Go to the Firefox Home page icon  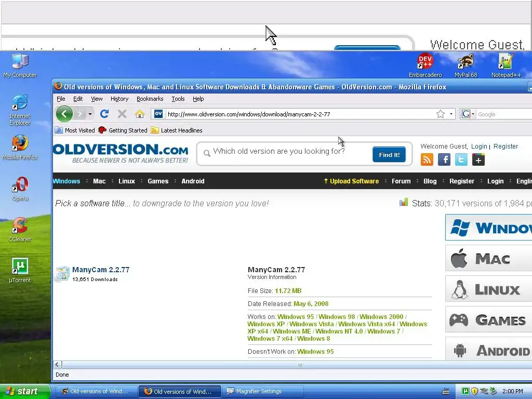140,114
